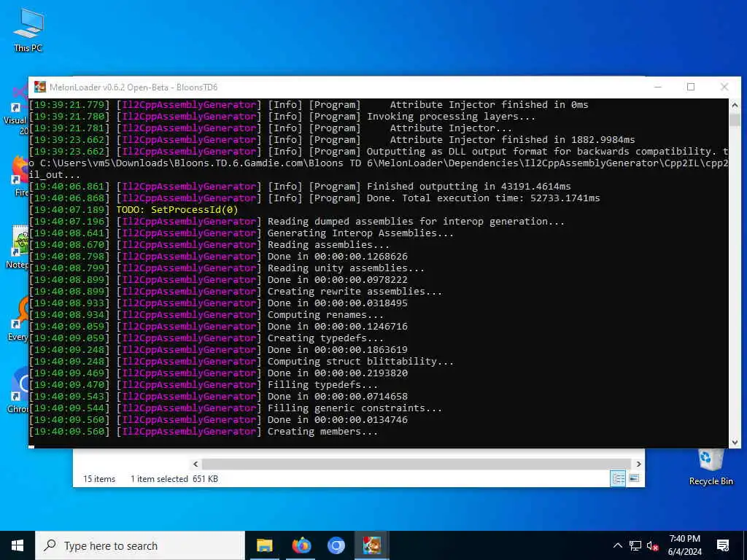
Task: Click 'Reading unity assemblies...' console line
Action: click(x=346, y=268)
